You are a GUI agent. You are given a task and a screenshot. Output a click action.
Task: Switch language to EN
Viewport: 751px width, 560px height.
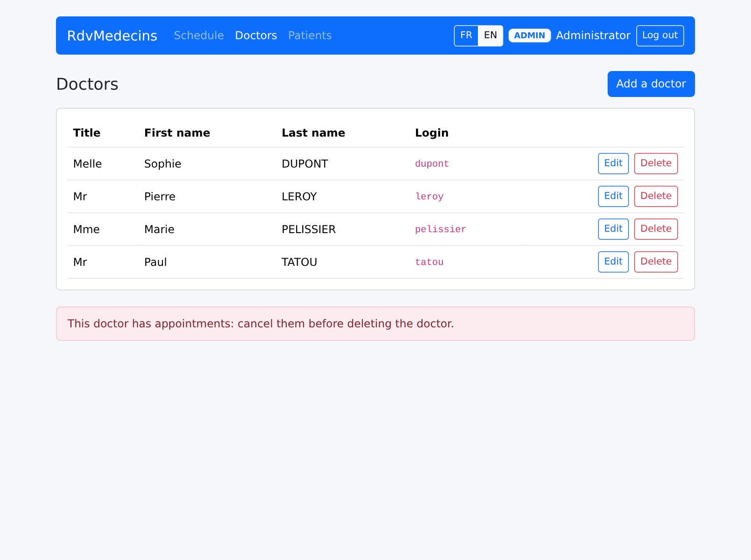tap(490, 36)
